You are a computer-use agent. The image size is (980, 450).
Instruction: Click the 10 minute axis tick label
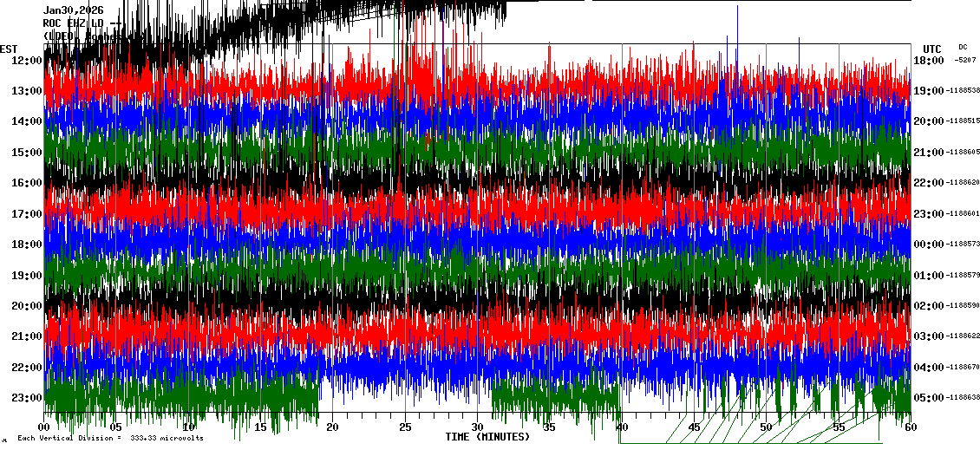189,427
